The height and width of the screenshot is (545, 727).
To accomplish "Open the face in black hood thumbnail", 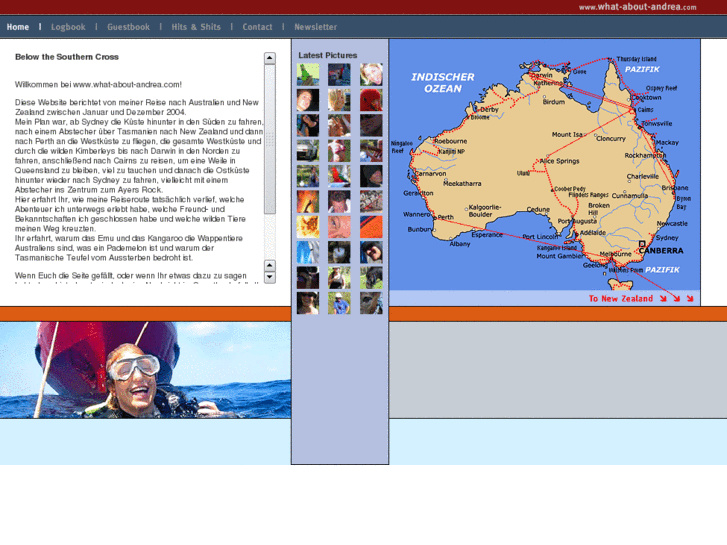I will tap(371, 176).
